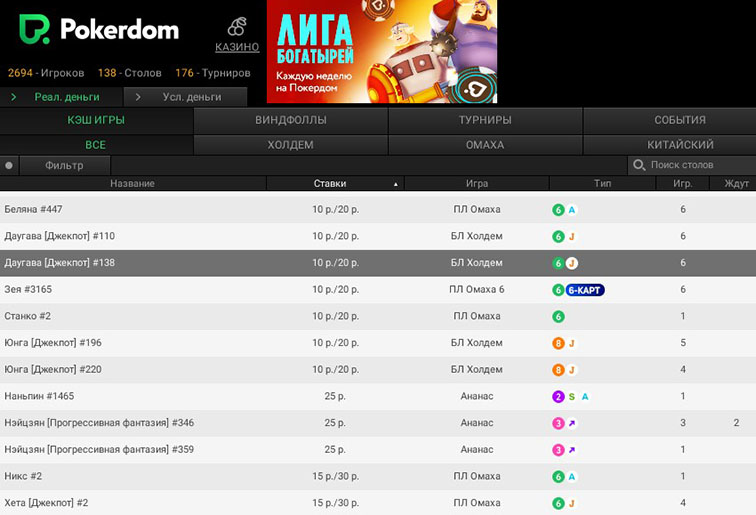Click the green 6 badge on Станко #2
756x515 pixels.
point(558,317)
